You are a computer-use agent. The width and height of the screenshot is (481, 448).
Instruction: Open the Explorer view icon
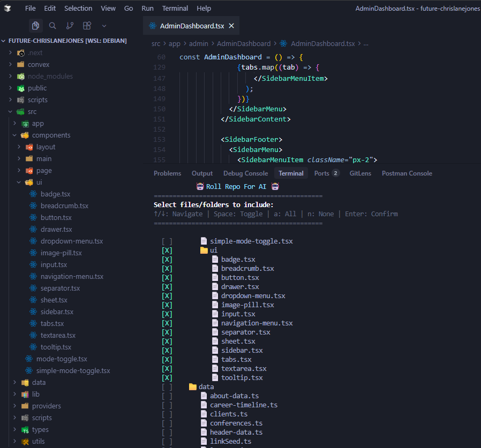(35, 26)
